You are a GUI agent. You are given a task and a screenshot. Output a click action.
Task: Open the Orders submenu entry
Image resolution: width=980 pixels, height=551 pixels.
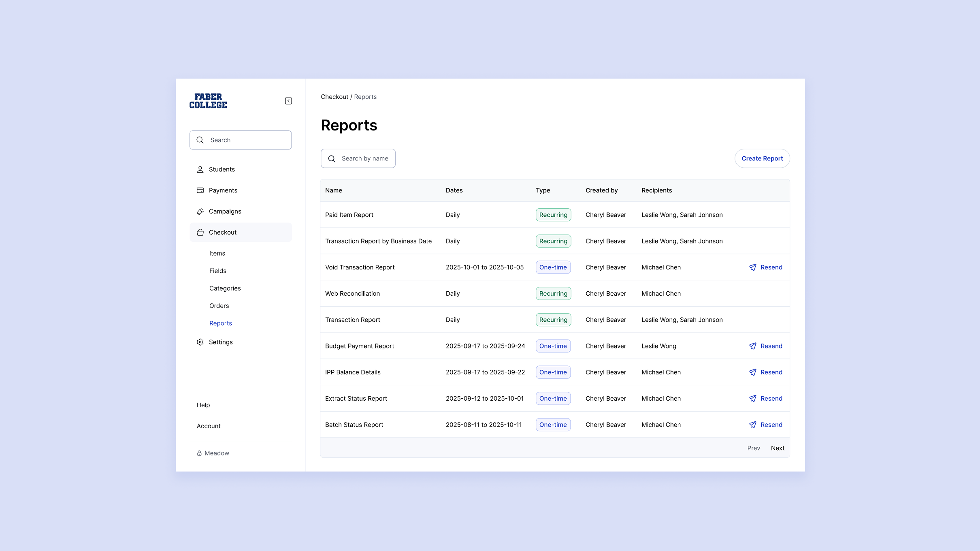click(219, 306)
